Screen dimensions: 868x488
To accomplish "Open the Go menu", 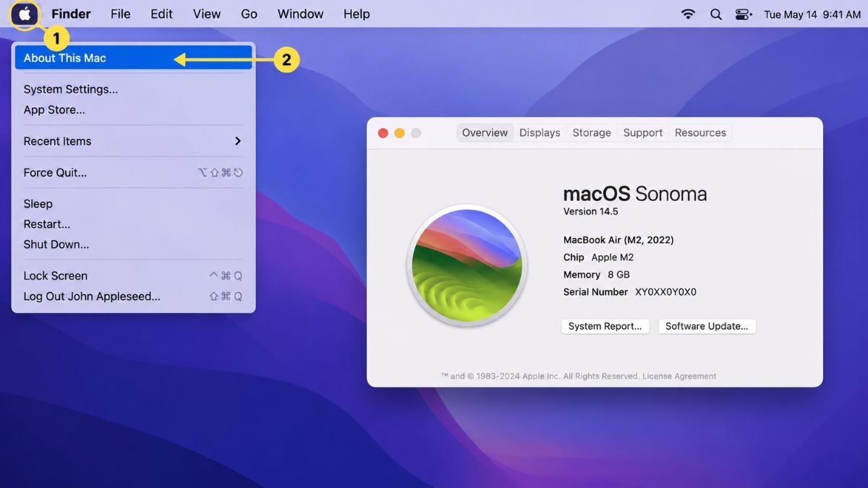I will [249, 14].
